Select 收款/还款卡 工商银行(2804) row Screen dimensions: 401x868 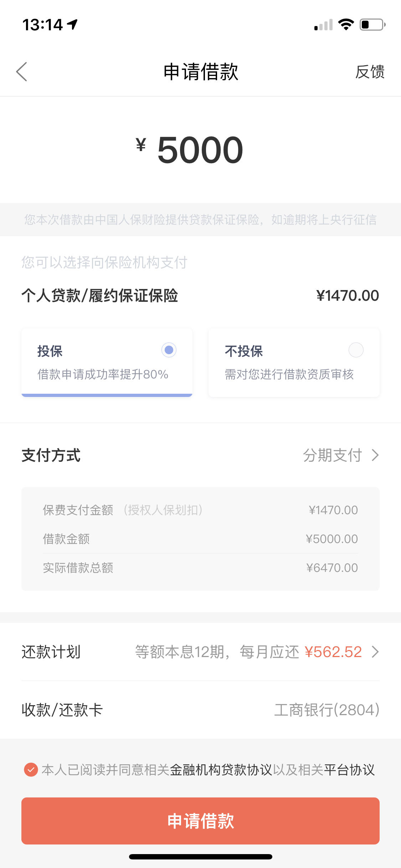click(200, 710)
